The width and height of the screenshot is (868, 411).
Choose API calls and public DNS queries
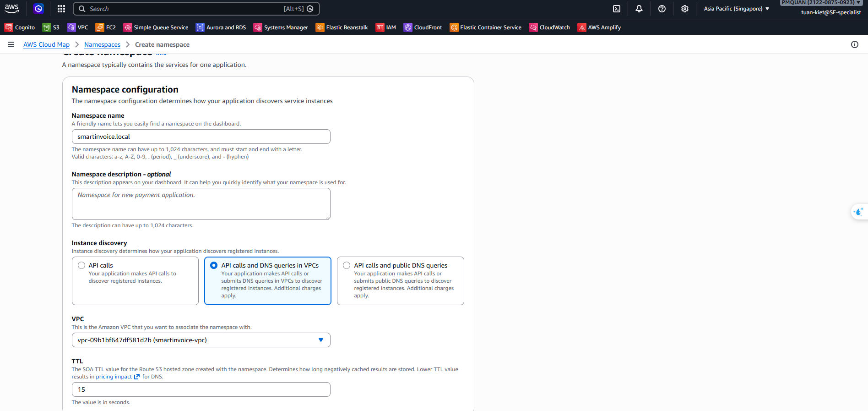click(347, 265)
